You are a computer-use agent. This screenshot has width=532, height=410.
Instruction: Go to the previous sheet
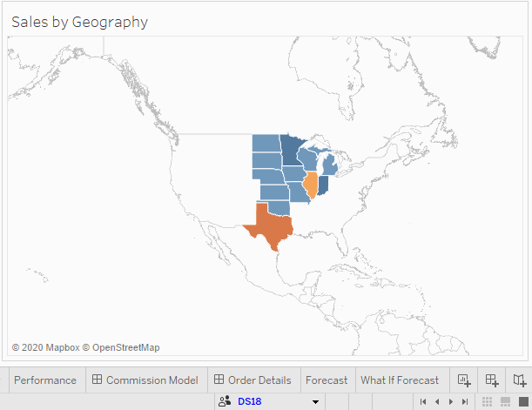(x=437, y=401)
